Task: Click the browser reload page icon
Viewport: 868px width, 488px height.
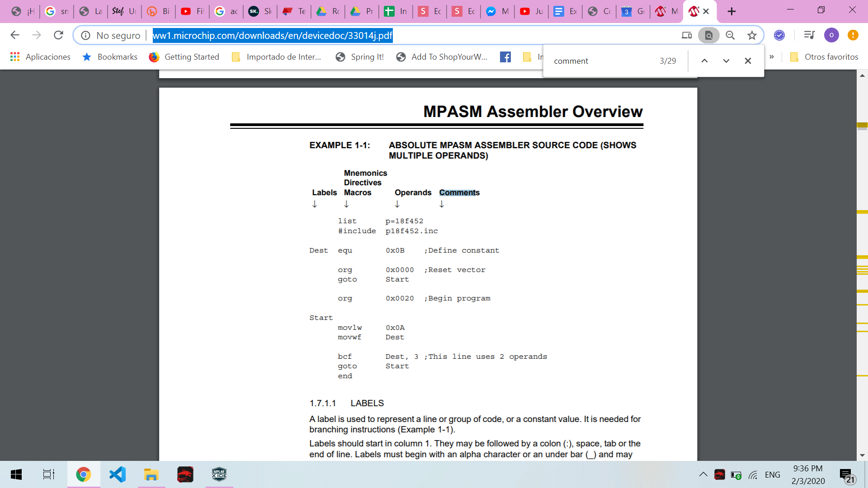Action: click(58, 35)
